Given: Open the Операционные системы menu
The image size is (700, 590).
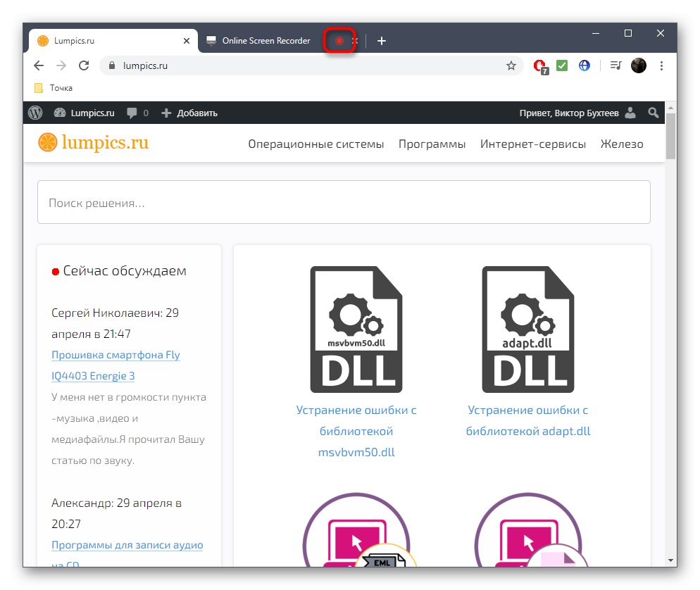Looking at the screenshot, I should (x=316, y=144).
